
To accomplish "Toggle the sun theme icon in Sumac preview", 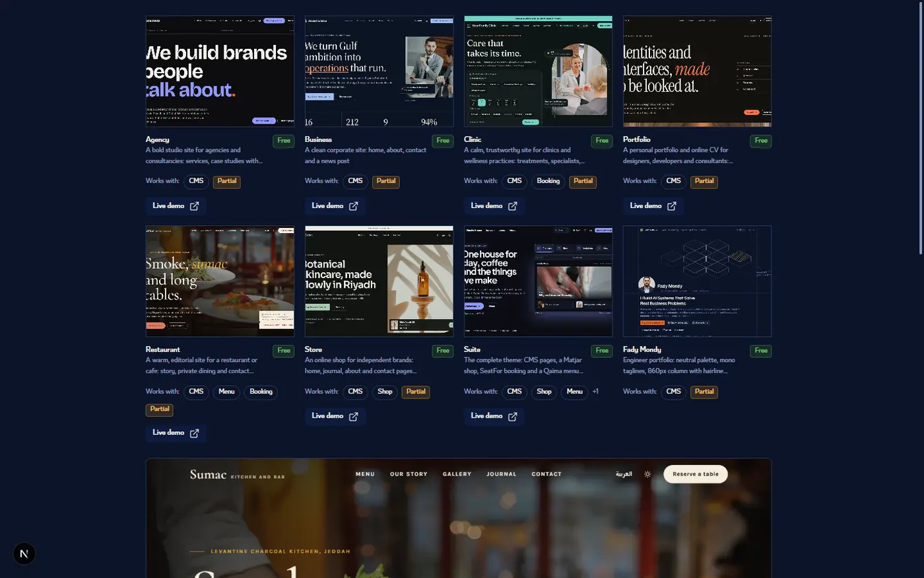I will [x=647, y=474].
